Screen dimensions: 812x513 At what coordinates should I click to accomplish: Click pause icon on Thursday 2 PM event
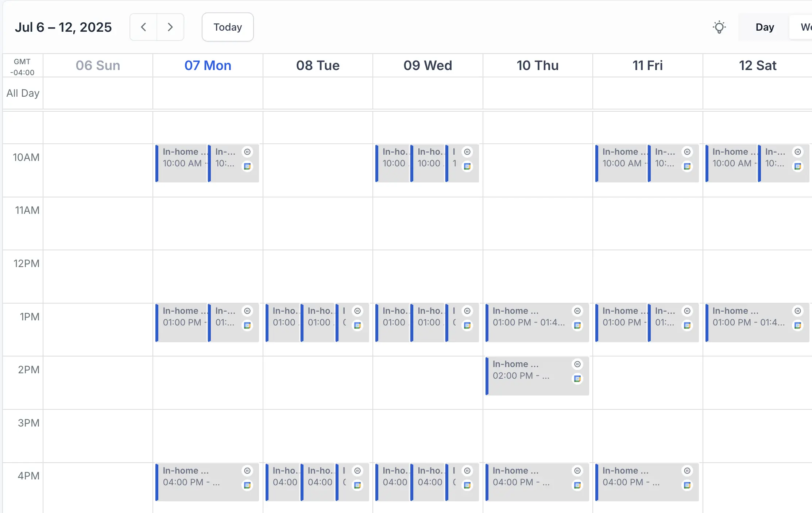click(x=577, y=364)
